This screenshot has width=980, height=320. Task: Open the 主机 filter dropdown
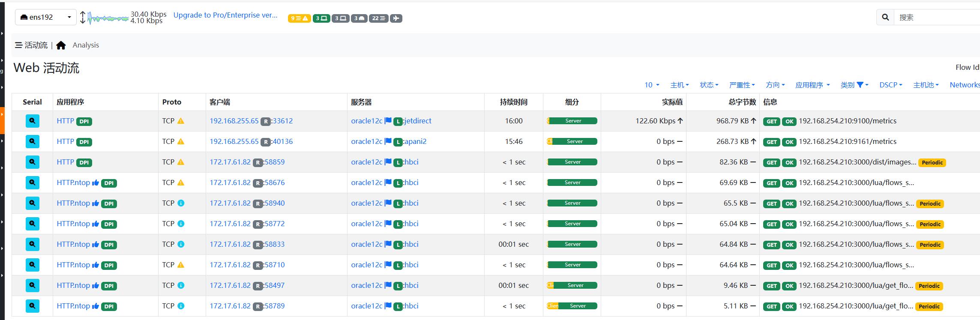coord(679,85)
